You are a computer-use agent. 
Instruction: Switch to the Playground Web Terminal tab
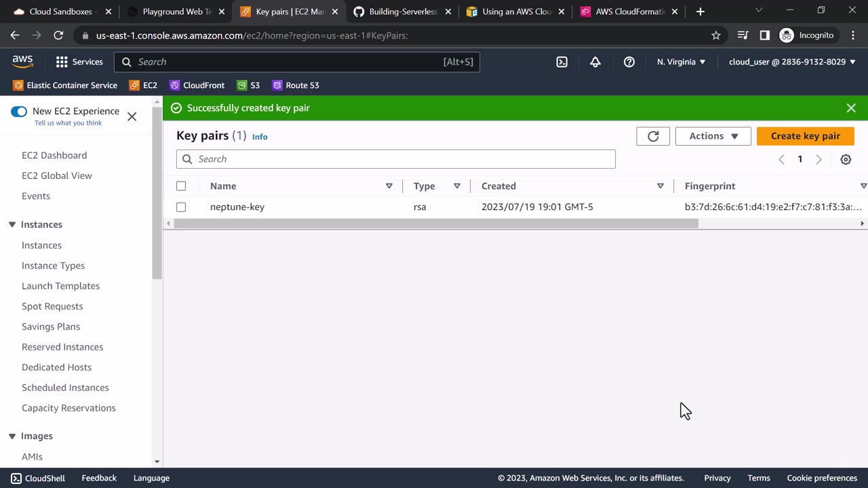pyautogui.click(x=176, y=12)
